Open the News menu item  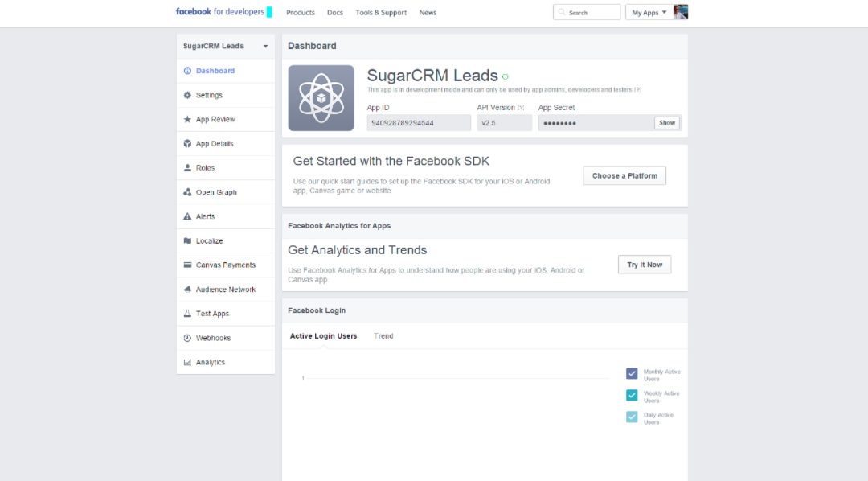(x=428, y=13)
